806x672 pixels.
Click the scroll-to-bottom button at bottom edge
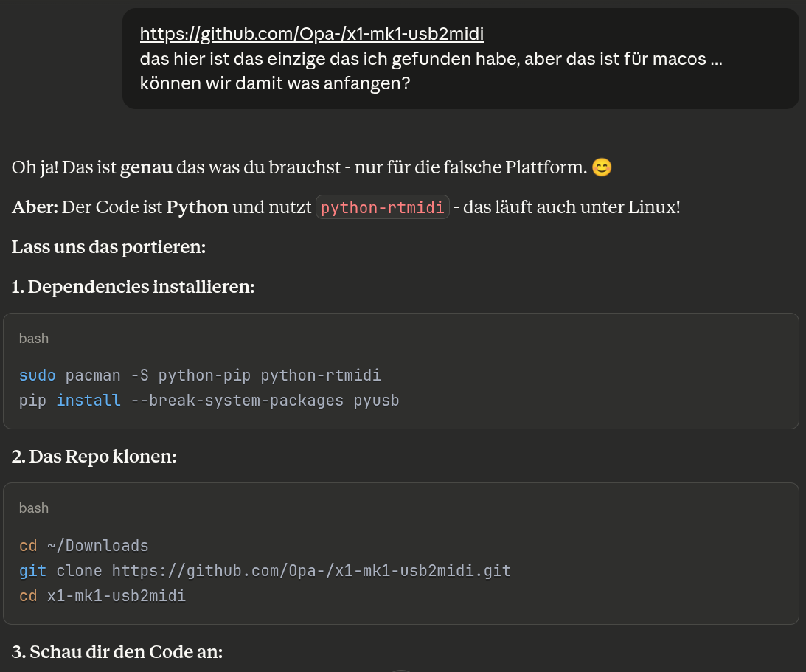[x=402, y=670]
